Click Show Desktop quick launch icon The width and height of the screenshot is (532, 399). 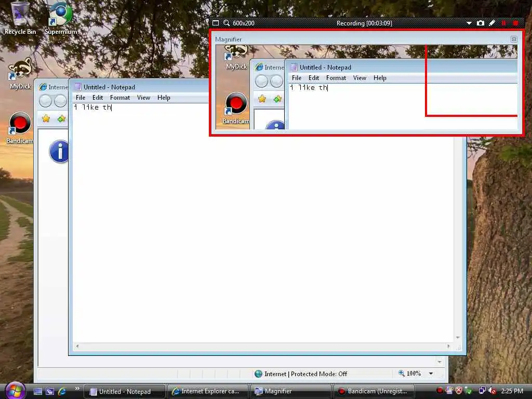coord(38,391)
